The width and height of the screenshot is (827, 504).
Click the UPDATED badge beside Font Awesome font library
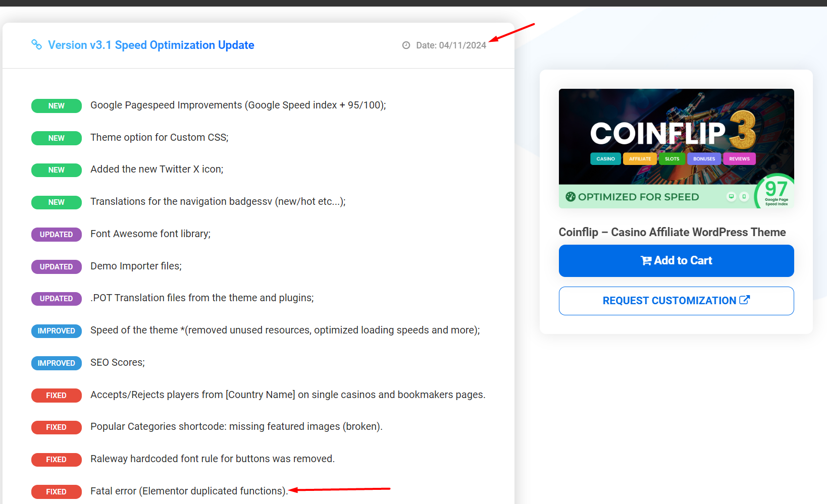[x=57, y=235]
